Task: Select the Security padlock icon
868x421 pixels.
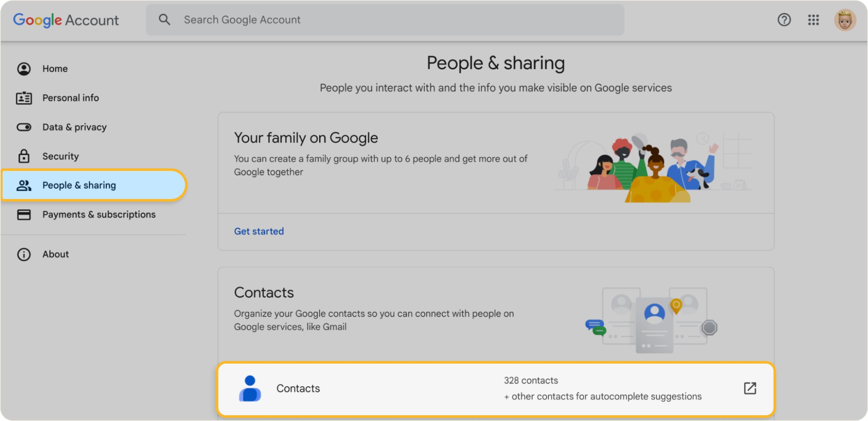Action: coord(24,156)
